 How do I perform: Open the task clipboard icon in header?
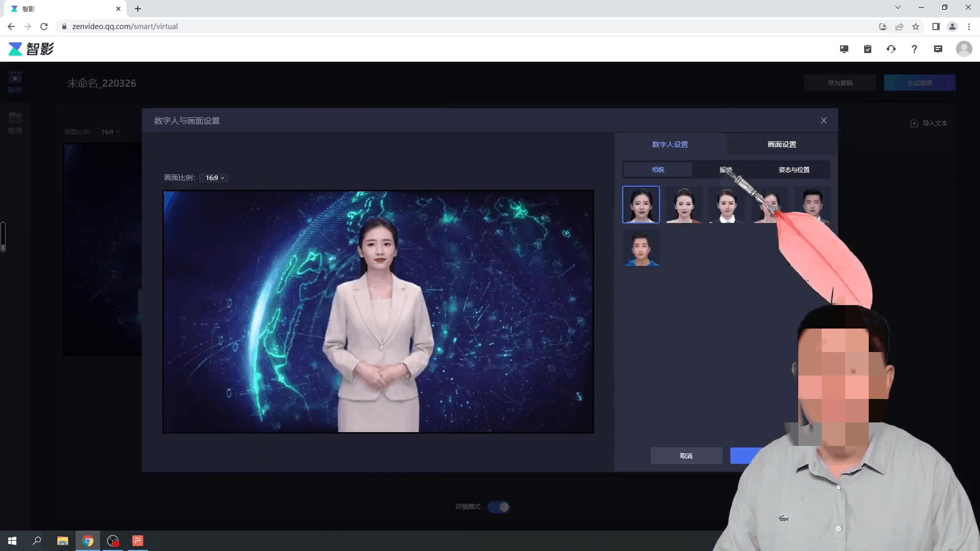point(868,49)
